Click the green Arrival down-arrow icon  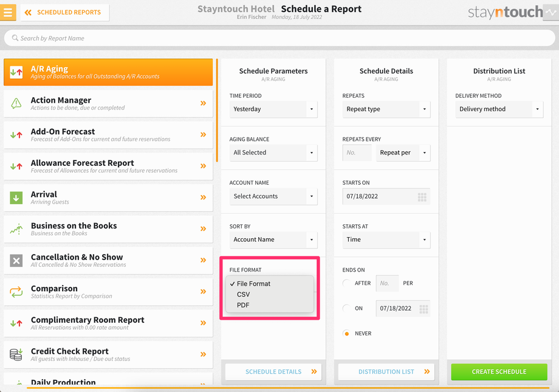pyautogui.click(x=16, y=198)
